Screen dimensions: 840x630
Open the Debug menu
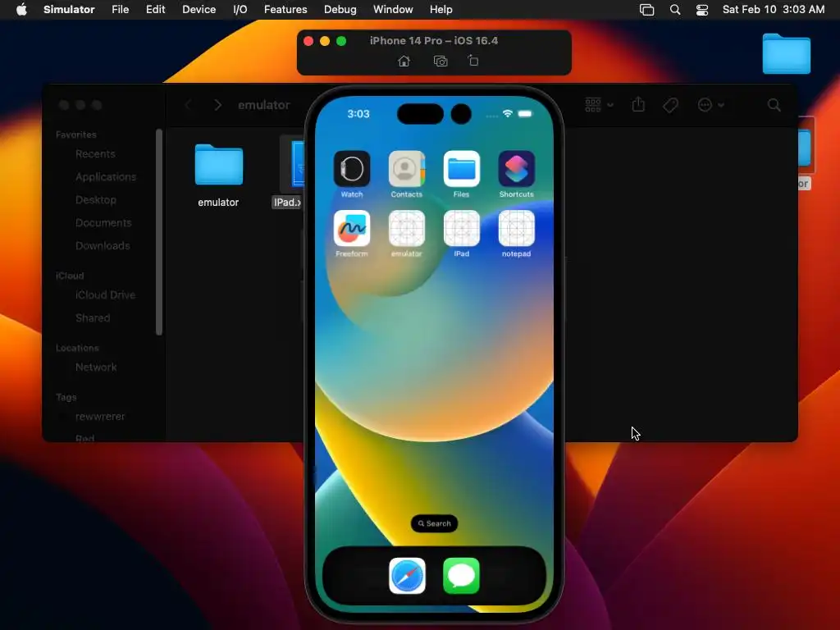pyautogui.click(x=340, y=10)
